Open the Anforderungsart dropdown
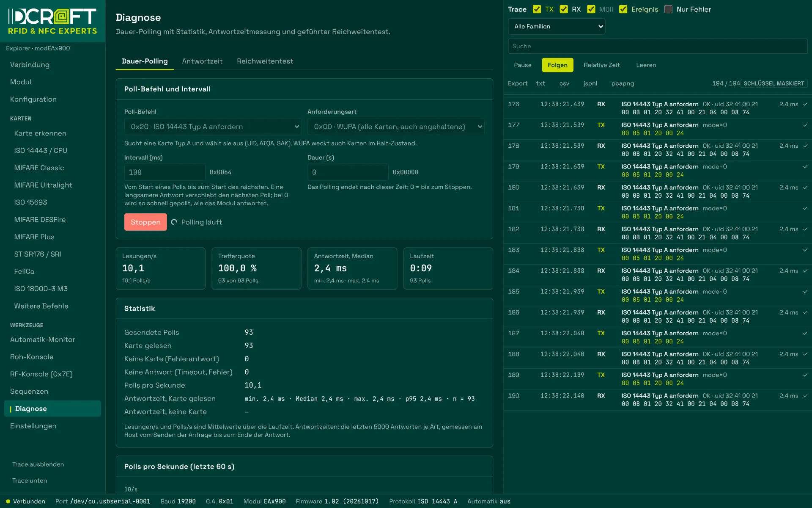This screenshot has width=812, height=508. tap(396, 127)
